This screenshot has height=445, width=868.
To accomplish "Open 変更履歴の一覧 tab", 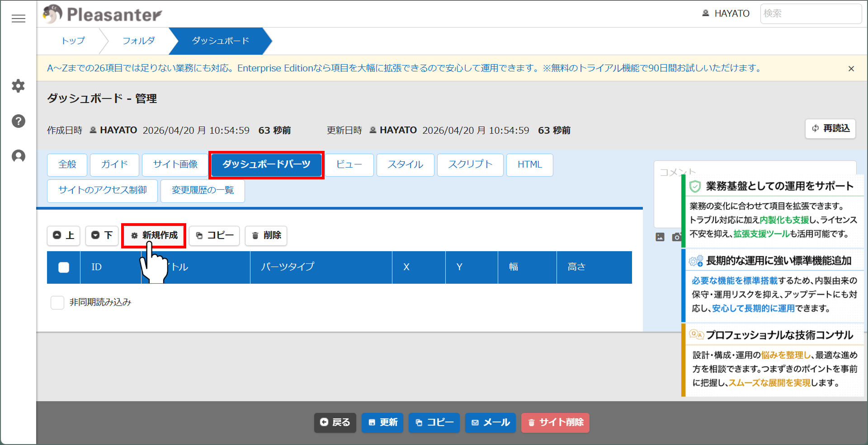I will click(x=203, y=191).
